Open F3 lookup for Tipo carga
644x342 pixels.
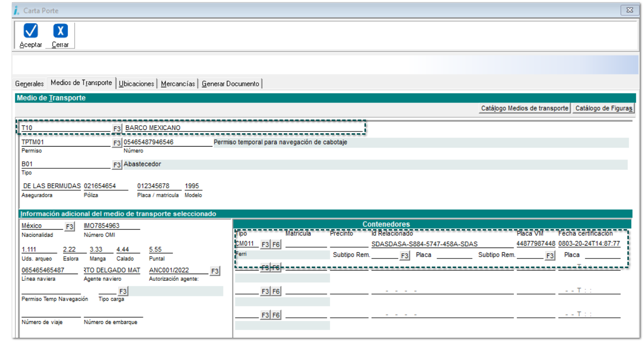click(123, 291)
